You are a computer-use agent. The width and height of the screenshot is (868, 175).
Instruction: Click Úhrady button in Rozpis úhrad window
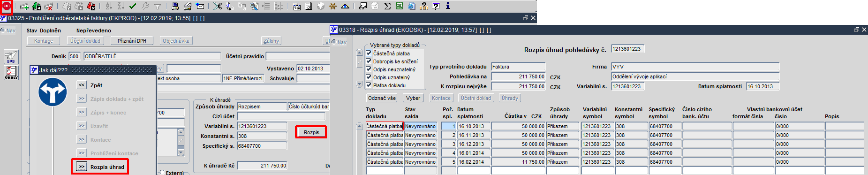pos(510,98)
